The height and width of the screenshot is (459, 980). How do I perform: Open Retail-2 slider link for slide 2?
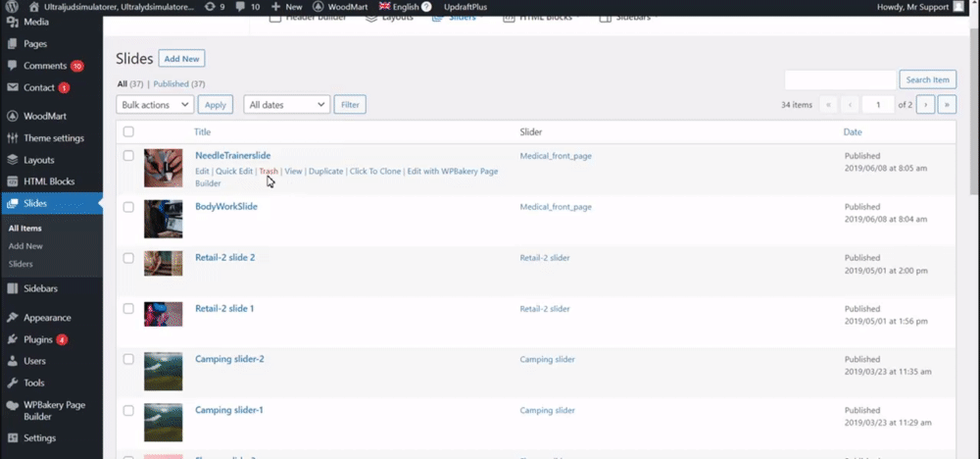click(545, 258)
